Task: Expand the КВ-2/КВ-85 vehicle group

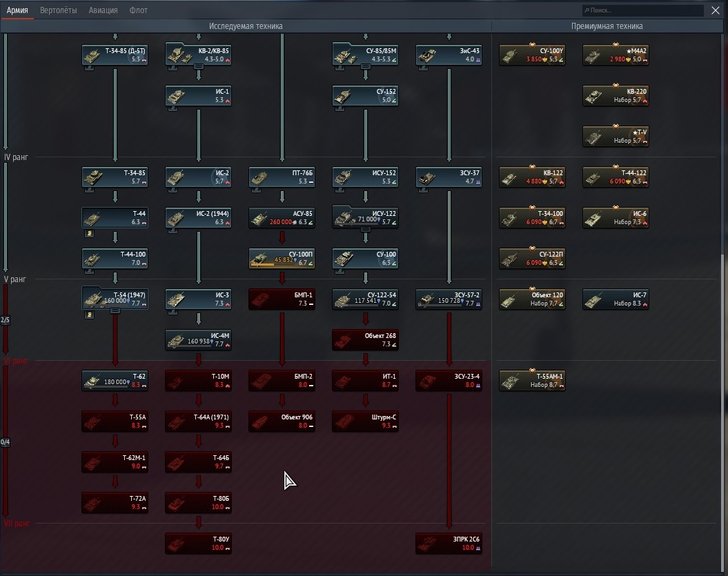Action: [198, 67]
